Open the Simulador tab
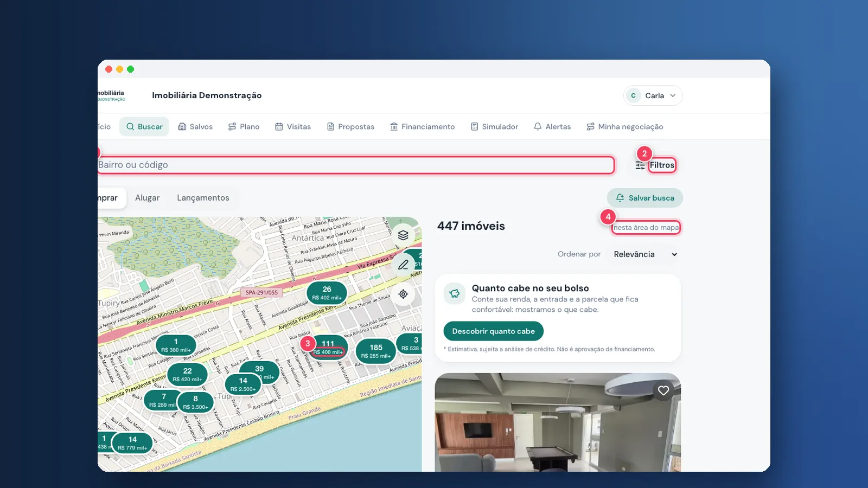Viewport: 868px width, 488px height. (494, 126)
